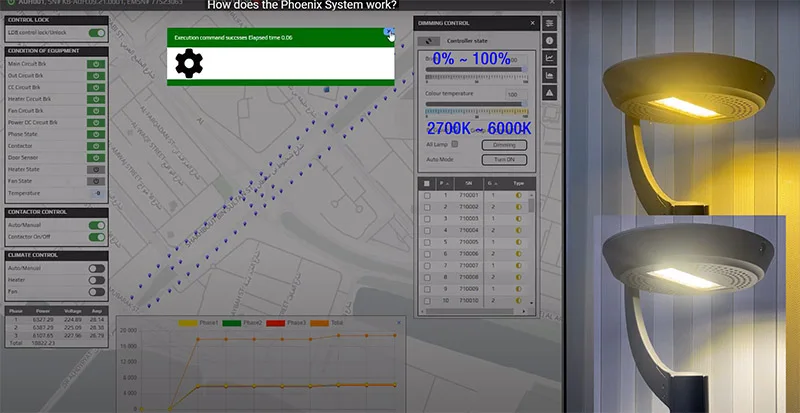The width and height of the screenshot is (800, 413).
Task: Click the Colour temperature slider
Action: coord(477,104)
